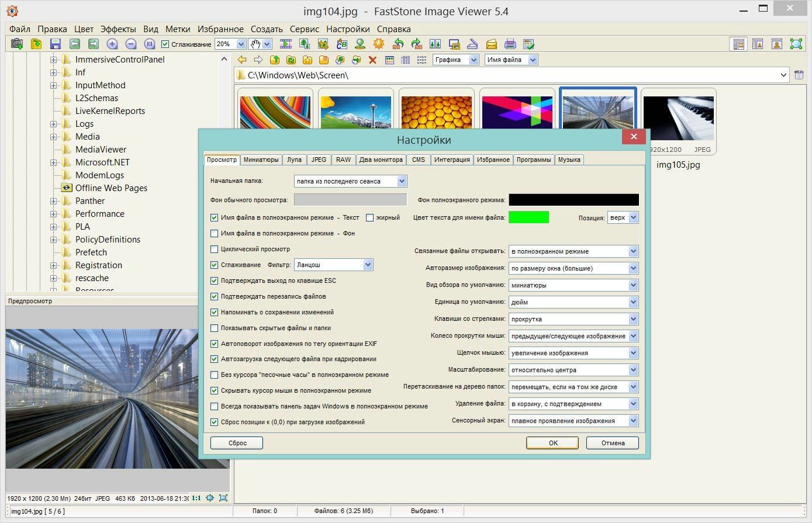The height and width of the screenshot is (523, 812).
Task: Enable Показывать скрытые файлы и папки
Action: [x=214, y=328]
